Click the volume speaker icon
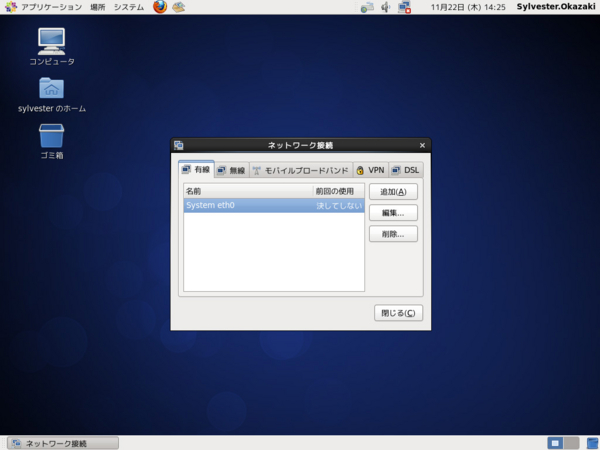Screen dimensions: 600x450 pos(386,7)
